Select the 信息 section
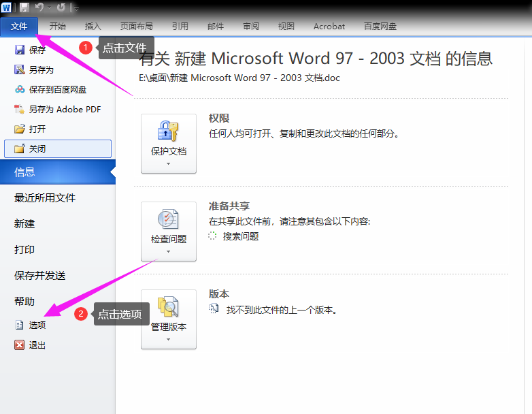This screenshot has height=414, width=532. (58, 172)
